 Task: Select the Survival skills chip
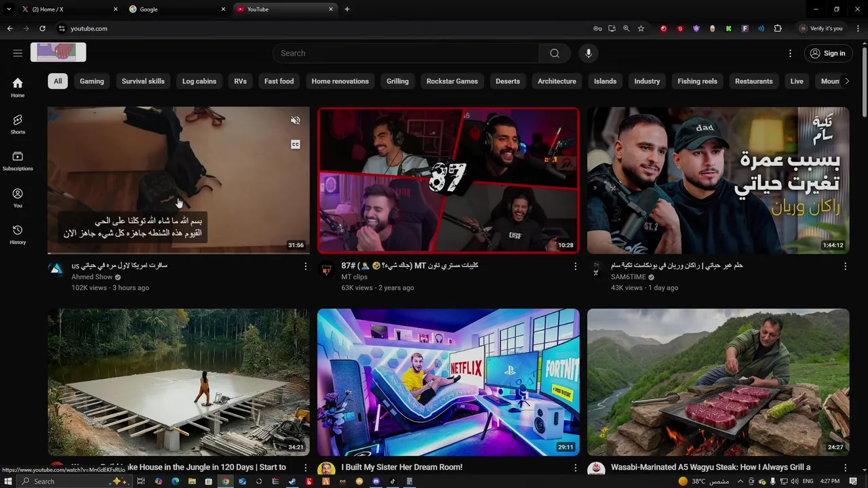[143, 81]
